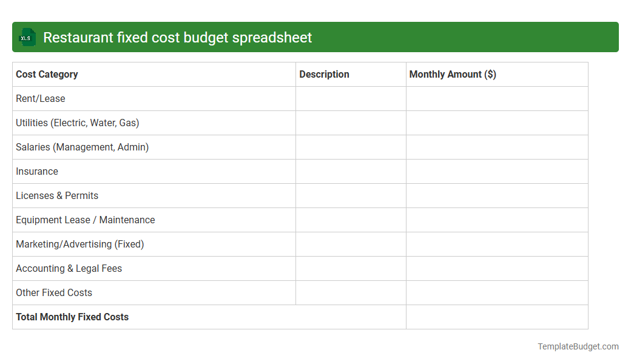Image resolution: width=631 pixels, height=364 pixels.
Task: Click Equipment Lease / Maintenance category
Action: pyautogui.click(x=85, y=220)
